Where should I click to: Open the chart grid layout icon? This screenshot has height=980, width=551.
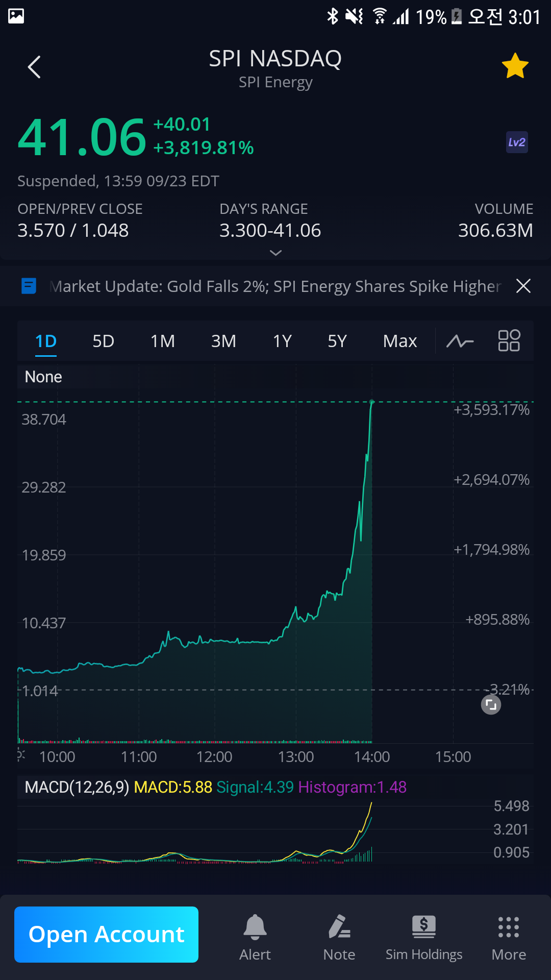(509, 340)
